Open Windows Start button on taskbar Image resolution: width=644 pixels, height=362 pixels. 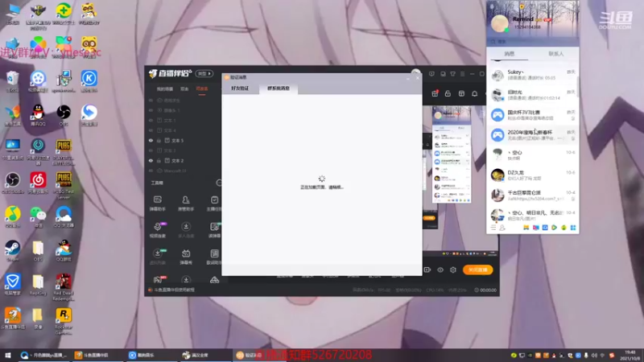pyautogui.click(x=8, y=355)
